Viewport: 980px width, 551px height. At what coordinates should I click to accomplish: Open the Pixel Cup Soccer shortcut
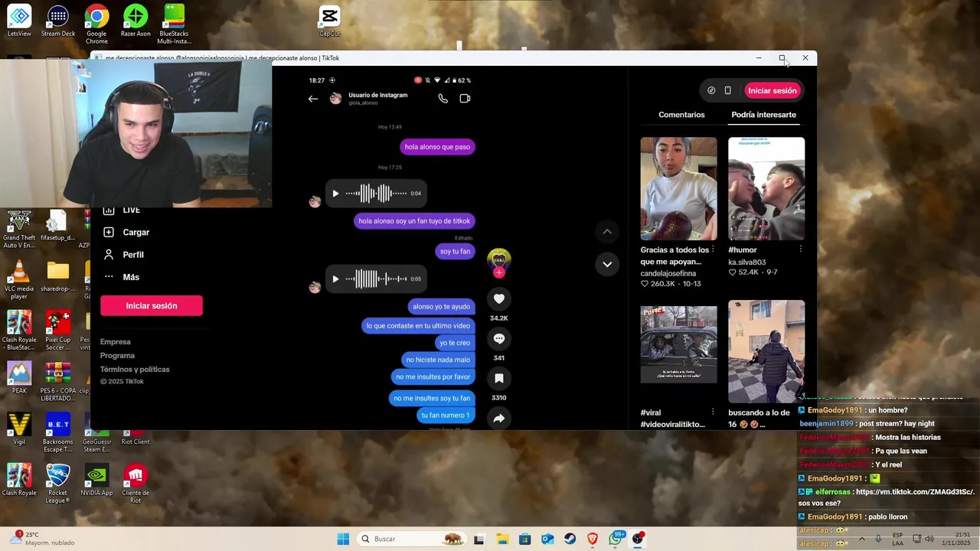coord(58,331)
